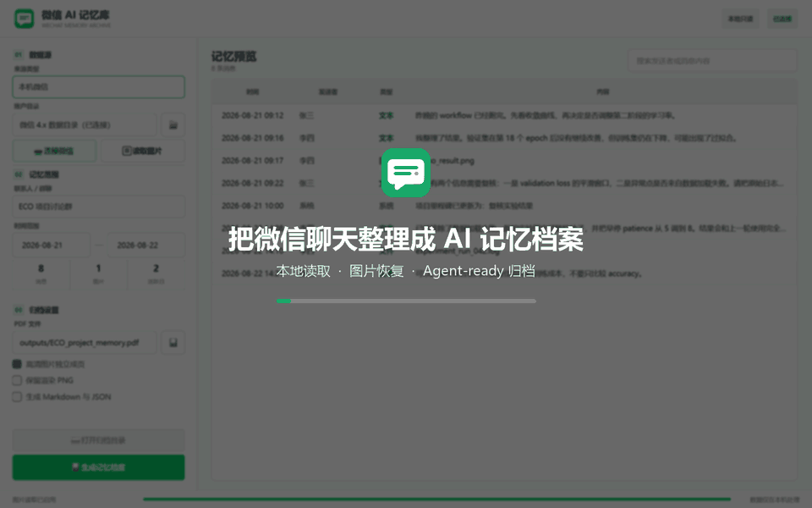Click the stat tile showing count 1
Image resolution: width=812 pixels, height=508 pixels.
(x=98, y=273)
